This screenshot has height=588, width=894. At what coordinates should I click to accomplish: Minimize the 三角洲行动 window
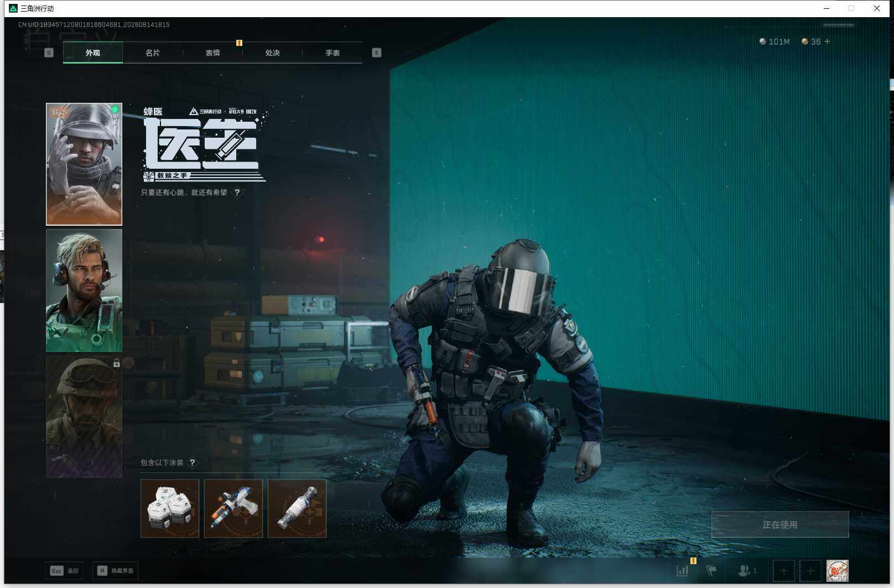pos(827,8)
